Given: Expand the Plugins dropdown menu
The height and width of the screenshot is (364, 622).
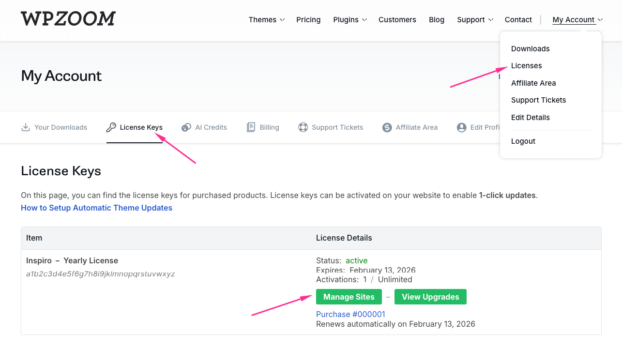Looking at the screenshot, I should 349,20.
